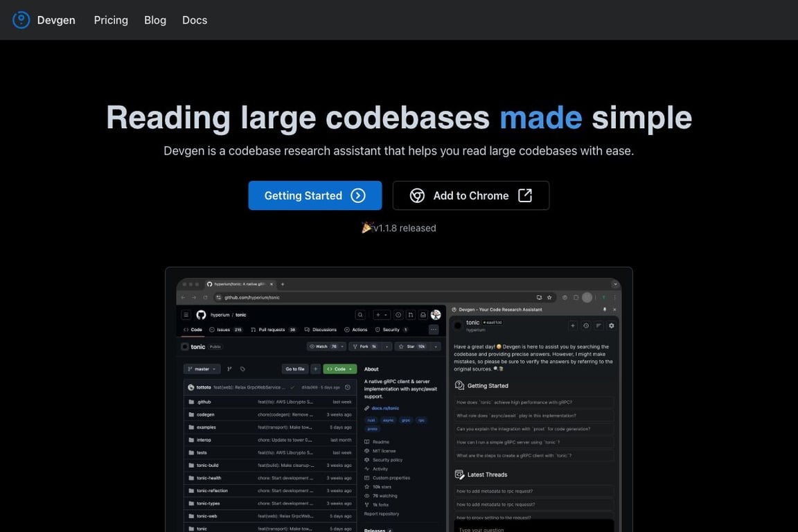Click the user avatar in the GitHub preview

436,315
